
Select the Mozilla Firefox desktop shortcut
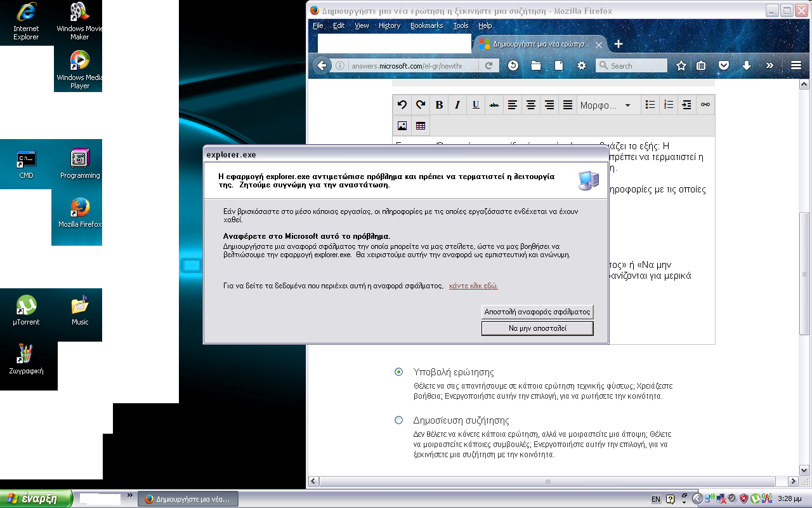[x=80, y=213]
